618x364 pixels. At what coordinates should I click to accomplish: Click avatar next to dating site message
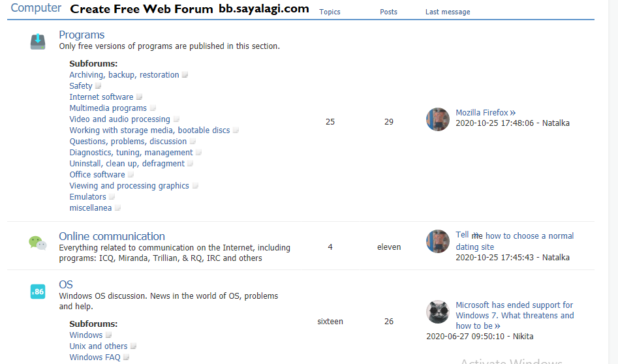(437, 241)
